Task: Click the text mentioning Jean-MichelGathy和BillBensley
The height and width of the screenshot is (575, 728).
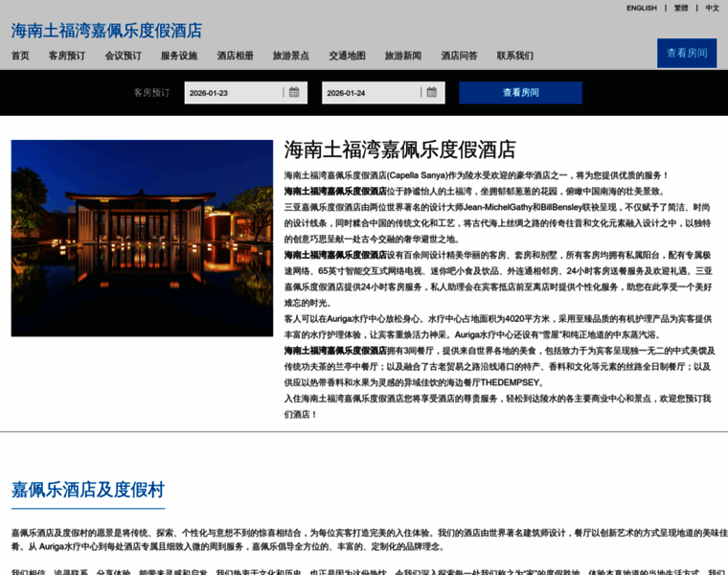Action: [x=522, y=207]
